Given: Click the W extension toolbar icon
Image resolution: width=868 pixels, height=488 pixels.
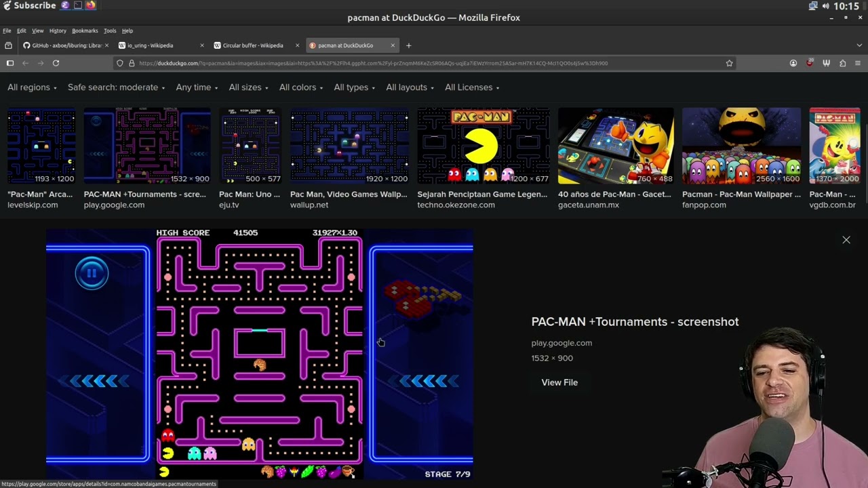Looking at the screenshot, I should click(826, 63).
